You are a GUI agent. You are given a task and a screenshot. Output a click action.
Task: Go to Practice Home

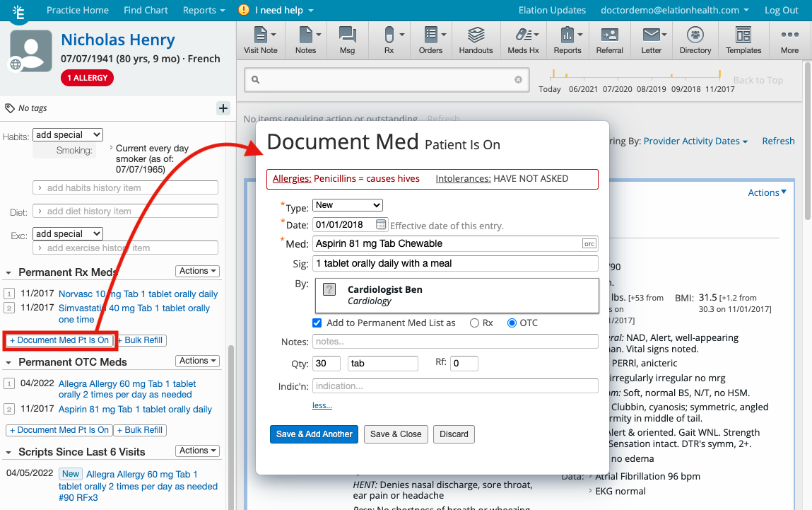[x=78, y=10]
